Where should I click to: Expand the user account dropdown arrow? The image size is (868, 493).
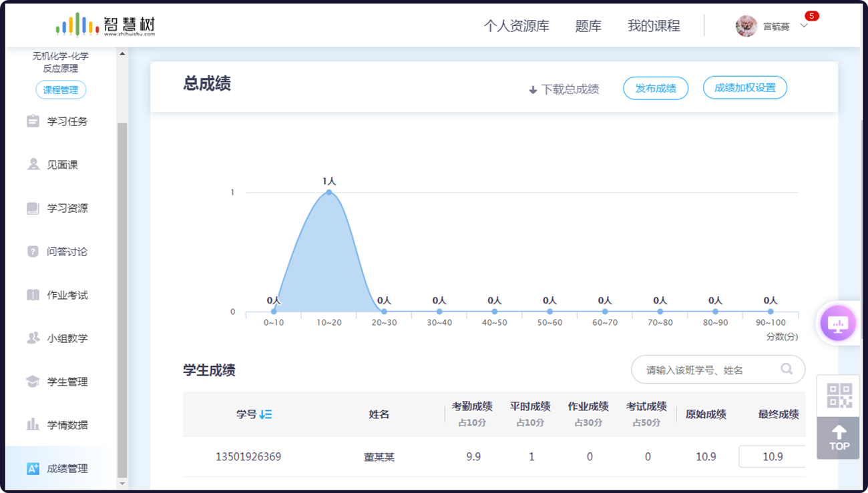pos(805,27)
